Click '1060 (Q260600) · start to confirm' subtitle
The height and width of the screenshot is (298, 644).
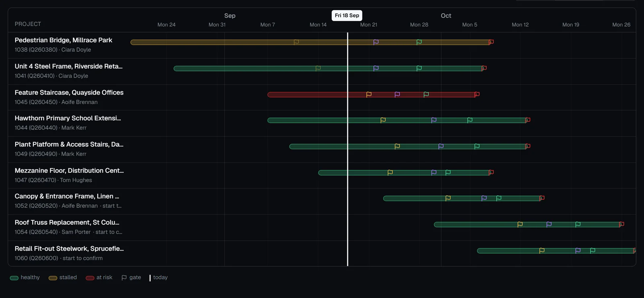(59, 259)
